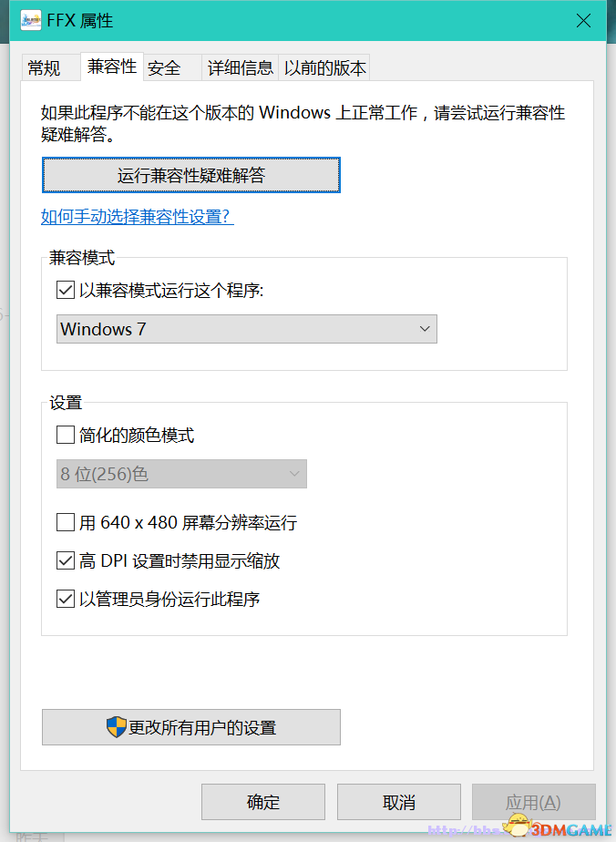Open the 详细信息 tab
Screen dimensions: 616x842
pos(240,68)
